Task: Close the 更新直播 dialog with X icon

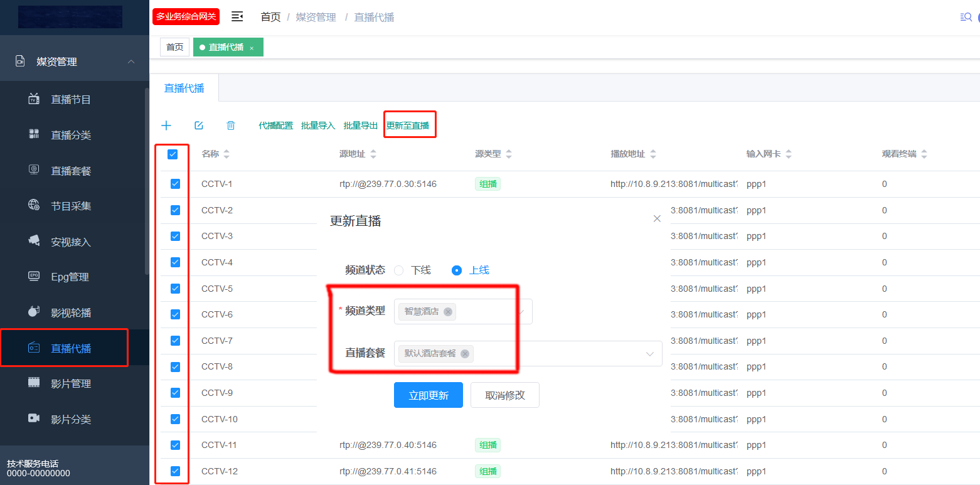Action: pyautogui.click(x=657, y=218)
